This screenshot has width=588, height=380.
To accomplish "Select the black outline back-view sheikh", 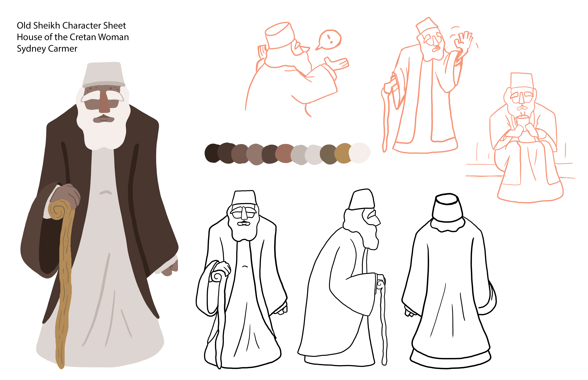I will coord(449,281).
